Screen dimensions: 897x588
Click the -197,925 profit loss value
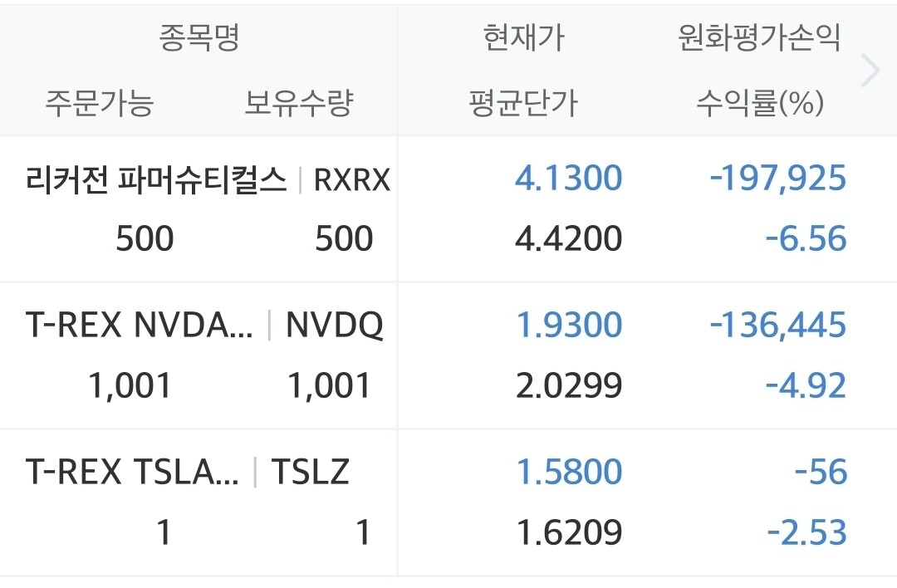coord(777,178)
